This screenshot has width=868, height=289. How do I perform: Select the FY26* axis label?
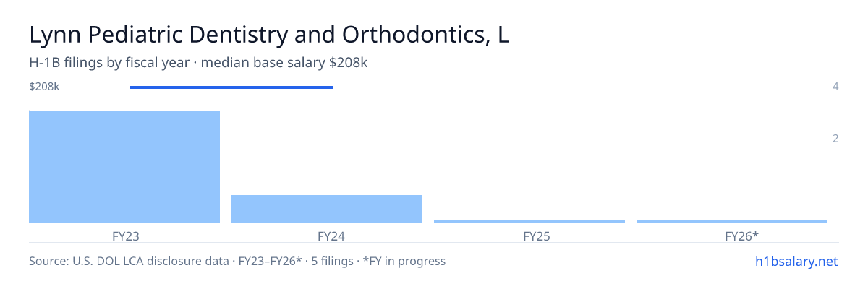741,236
